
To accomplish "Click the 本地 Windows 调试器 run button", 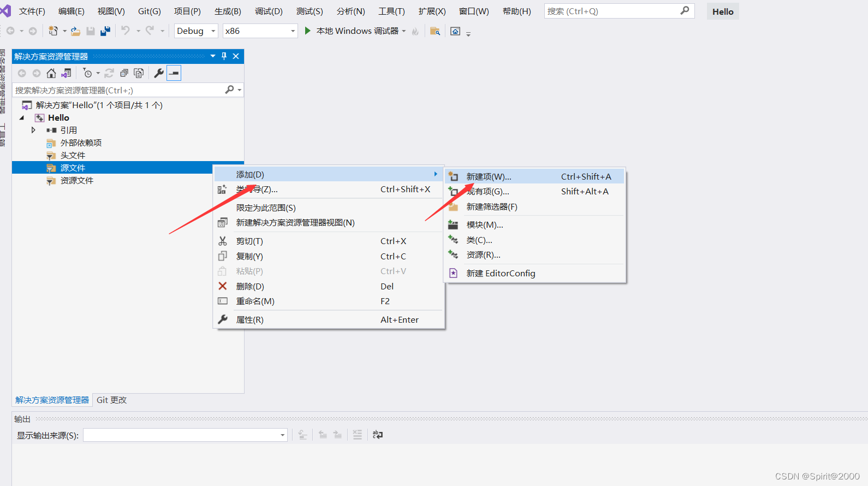I will (x=352, y=31).
